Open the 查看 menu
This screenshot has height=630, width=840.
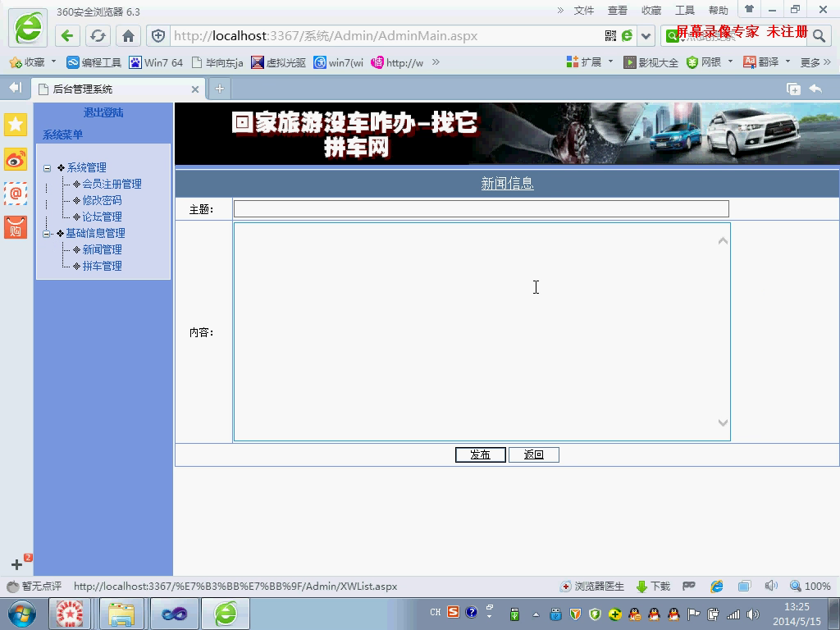617,10
